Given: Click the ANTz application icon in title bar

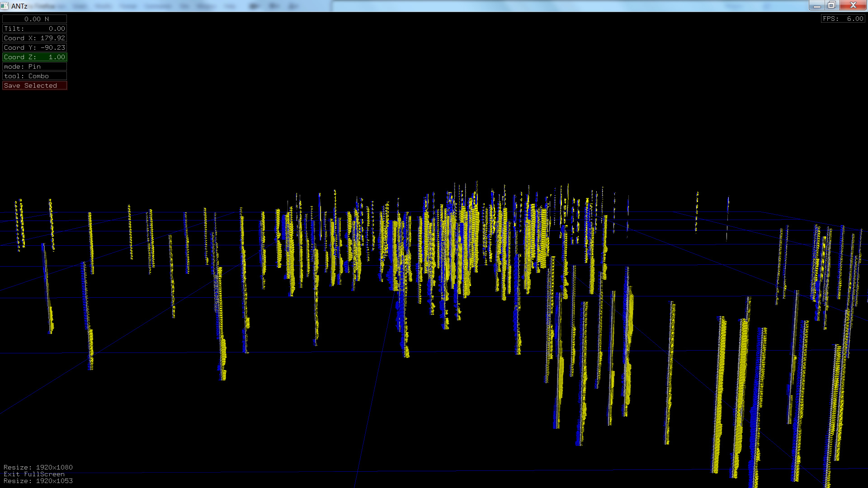Looking at the screenshot, I should click(x=5, y=6).
